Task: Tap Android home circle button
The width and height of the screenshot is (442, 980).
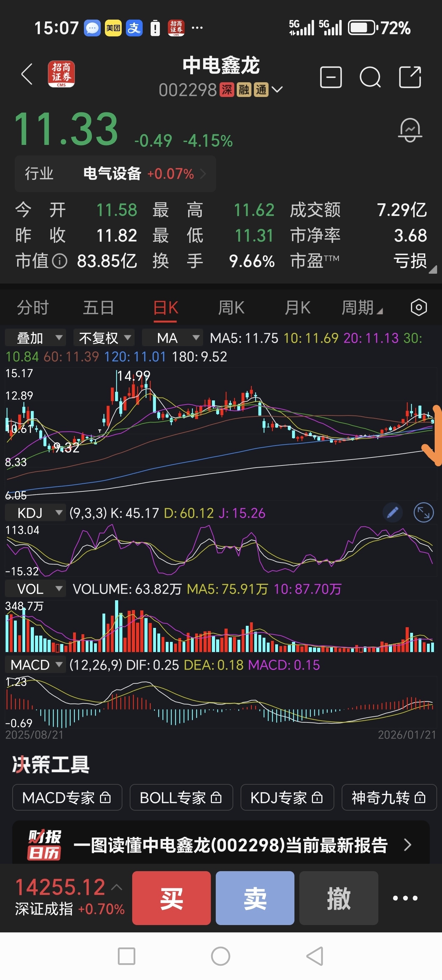Action: 221,956
